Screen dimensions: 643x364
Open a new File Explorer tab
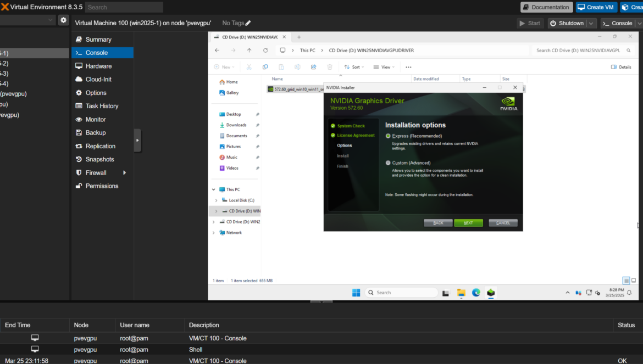point(299,37)
